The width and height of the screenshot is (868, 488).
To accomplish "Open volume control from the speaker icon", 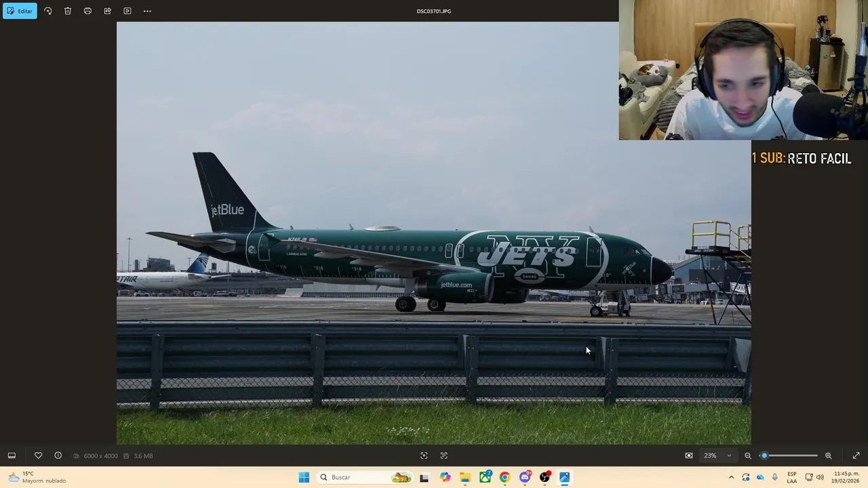I will click(x=820, y=477).
